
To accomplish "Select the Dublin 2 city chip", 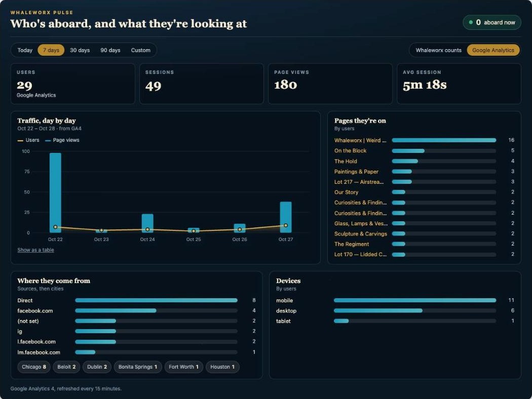I will [97, 367].
